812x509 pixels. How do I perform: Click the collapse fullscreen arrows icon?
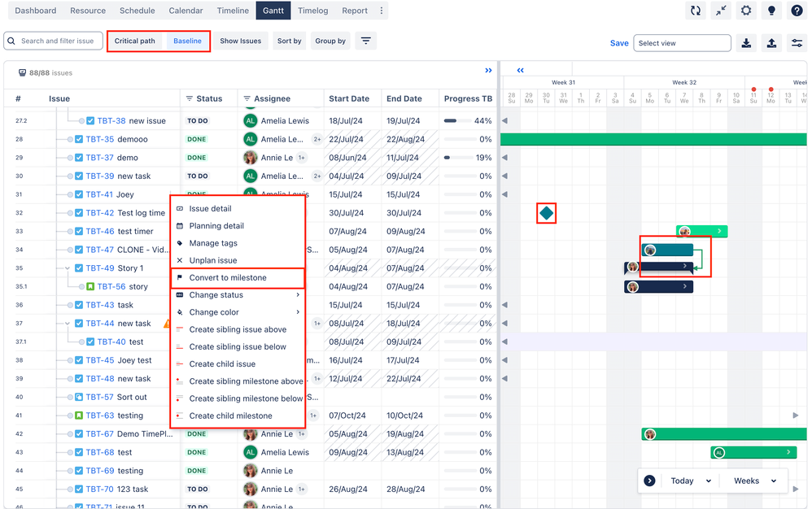click(x=721, y=11)
